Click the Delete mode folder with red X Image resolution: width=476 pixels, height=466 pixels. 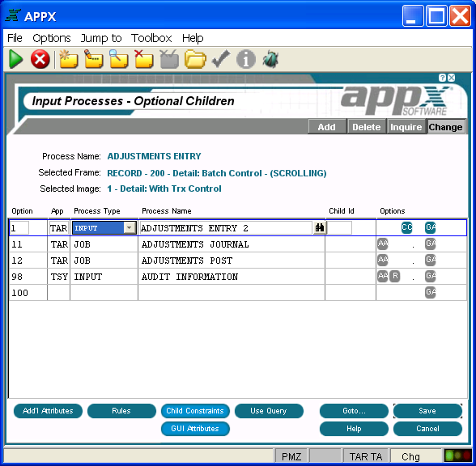144,59
